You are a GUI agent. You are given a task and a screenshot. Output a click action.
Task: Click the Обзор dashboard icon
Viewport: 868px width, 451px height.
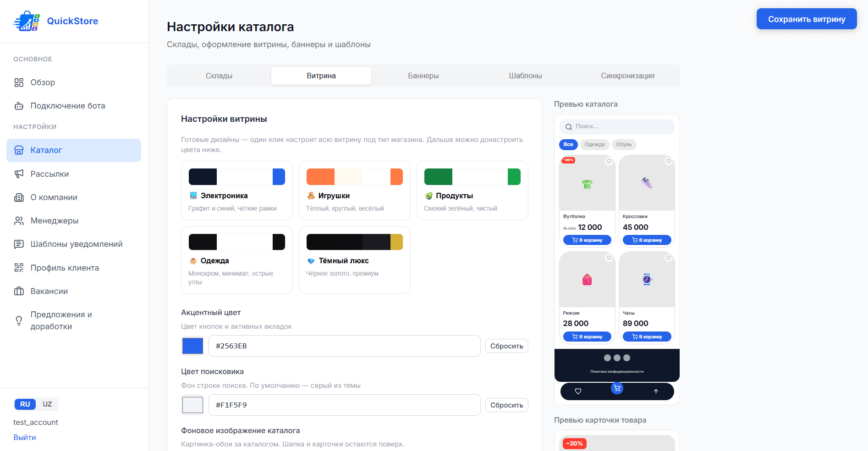19,82
